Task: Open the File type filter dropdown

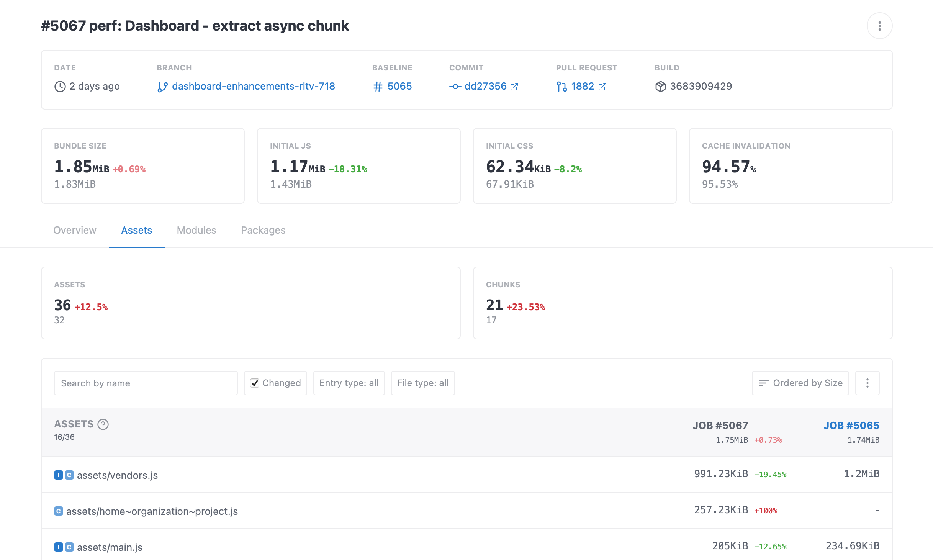Action: [422, 383]
